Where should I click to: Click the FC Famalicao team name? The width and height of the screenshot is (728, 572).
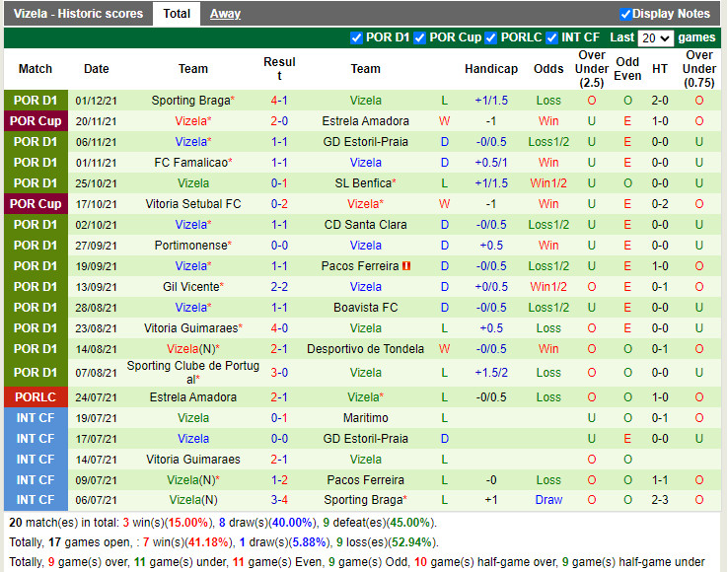(x=191, y=163)
